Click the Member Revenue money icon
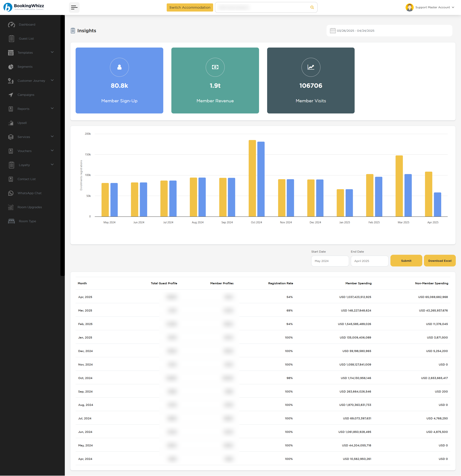The image size is (461, 476). coord(215,67)
